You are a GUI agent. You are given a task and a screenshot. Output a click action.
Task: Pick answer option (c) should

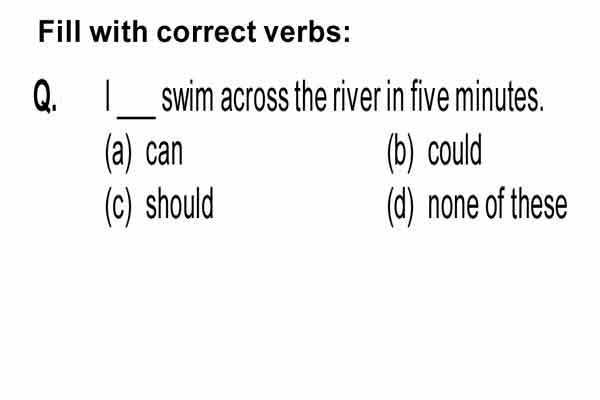click(x=159, y=206)
